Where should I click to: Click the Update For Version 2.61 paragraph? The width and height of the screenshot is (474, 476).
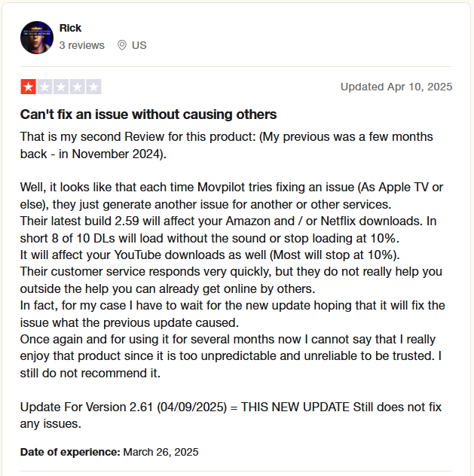[231, 415]
